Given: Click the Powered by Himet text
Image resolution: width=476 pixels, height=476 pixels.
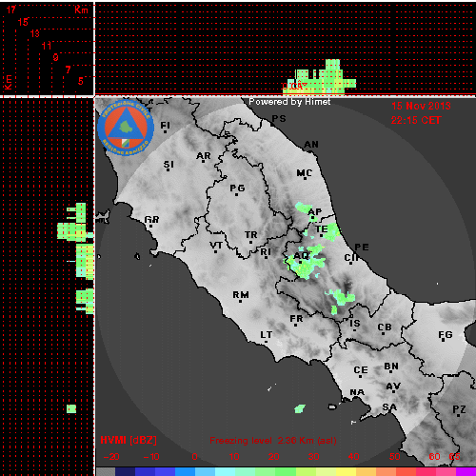Looking at the screenshot, I should (x=289, y=102).
